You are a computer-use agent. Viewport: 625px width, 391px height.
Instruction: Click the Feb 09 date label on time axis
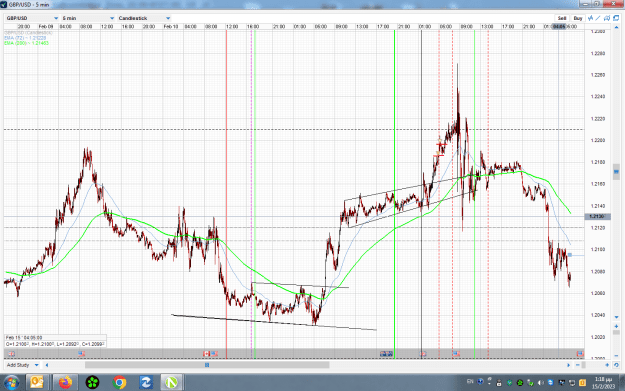point(46,26)
